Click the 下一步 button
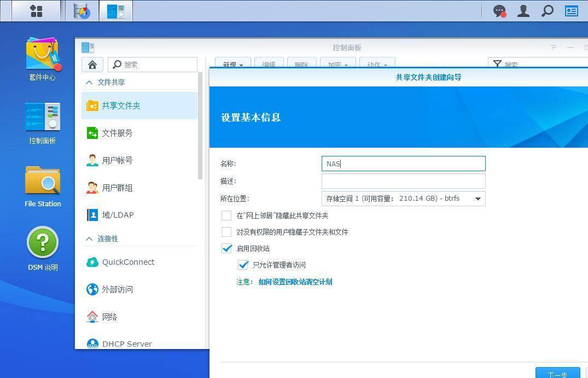The image size is (588, 378). [557, 374]
